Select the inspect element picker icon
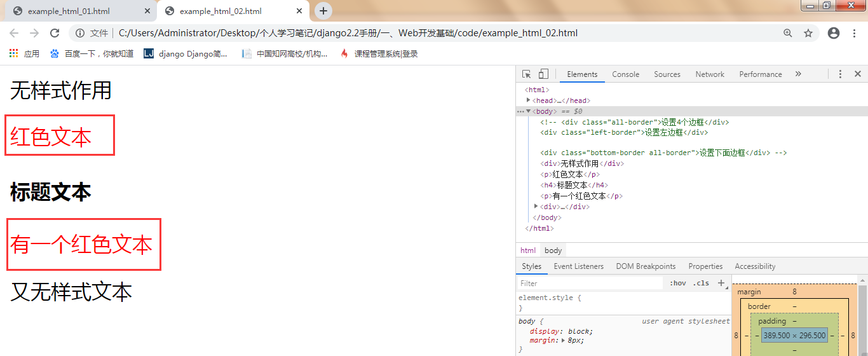Image resolution: width=868 pixels, height=356 pixels. tap(527, 74)
